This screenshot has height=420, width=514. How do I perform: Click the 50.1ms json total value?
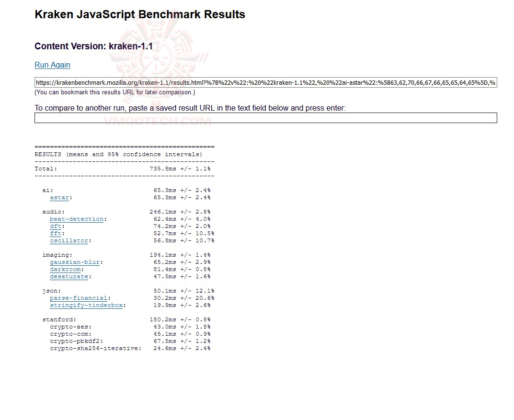[165, 291]
